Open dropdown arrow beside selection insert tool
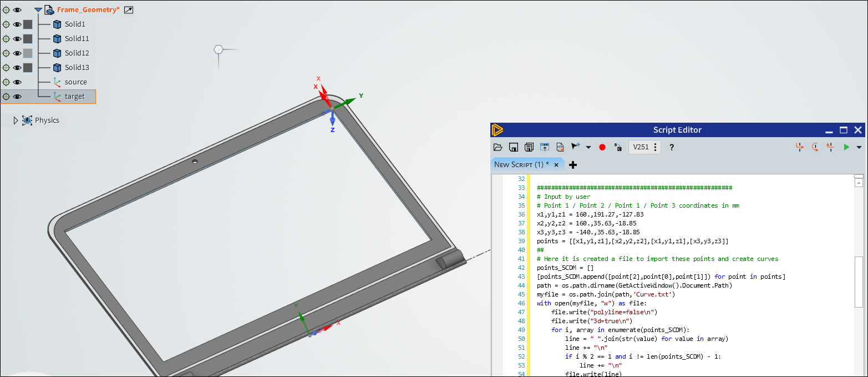This screenshot has height=377, width=868. pos(588,148)
